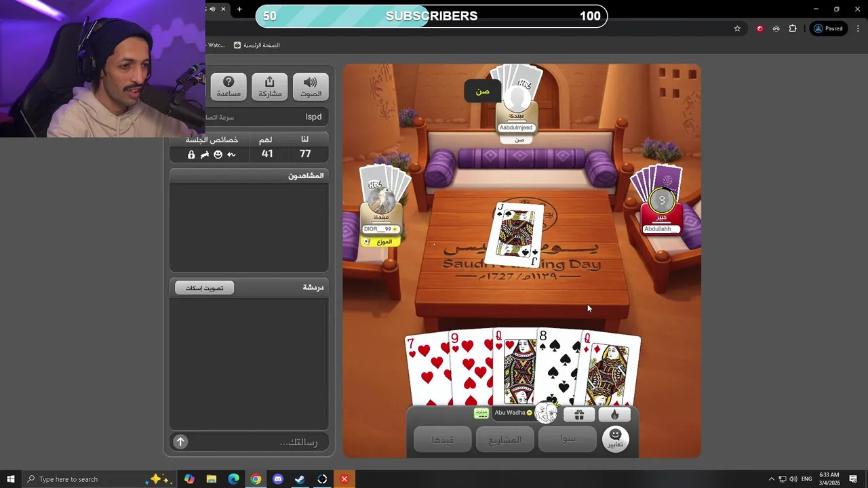Click the قيدها button
868x488 pixels.
tap(442, 440)
